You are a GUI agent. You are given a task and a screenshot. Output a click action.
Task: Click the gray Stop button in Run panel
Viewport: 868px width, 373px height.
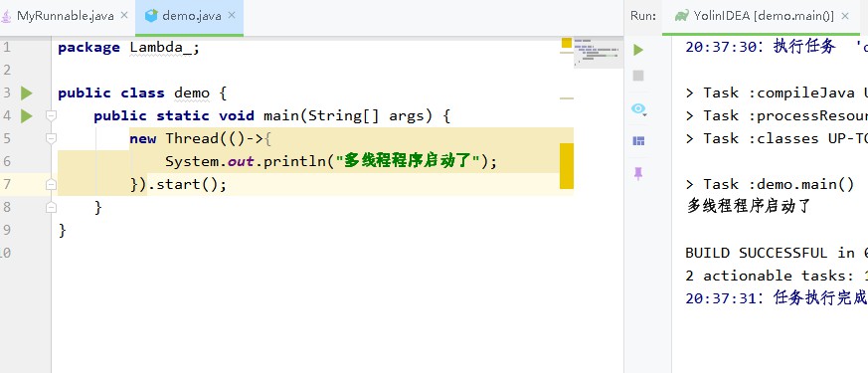[x=638, y=76]
